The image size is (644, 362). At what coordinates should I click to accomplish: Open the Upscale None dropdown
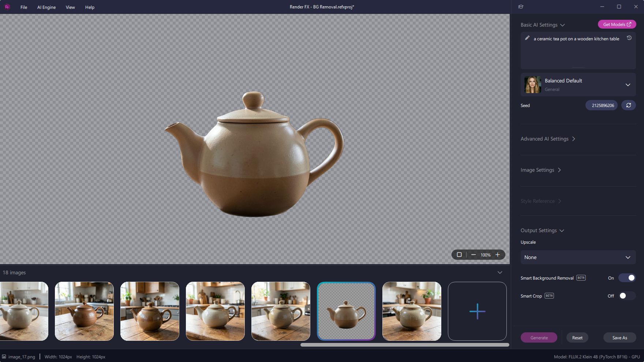pos(578,257)
